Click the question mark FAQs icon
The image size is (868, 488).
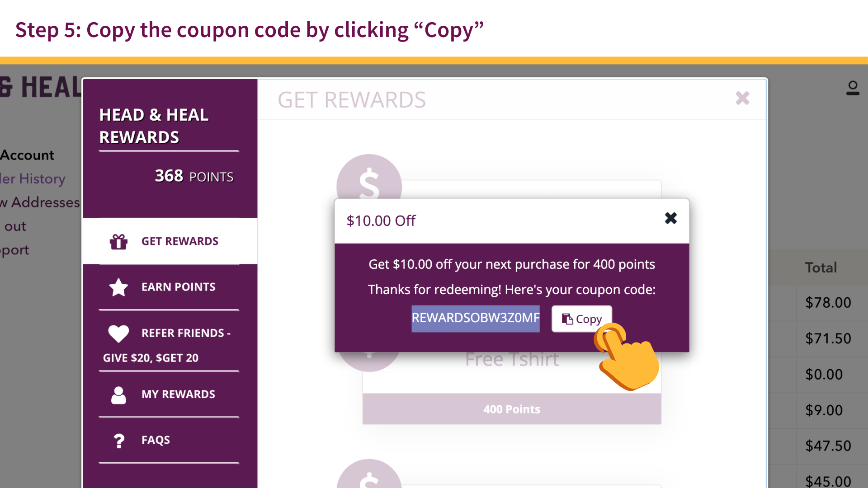point(119,441)
